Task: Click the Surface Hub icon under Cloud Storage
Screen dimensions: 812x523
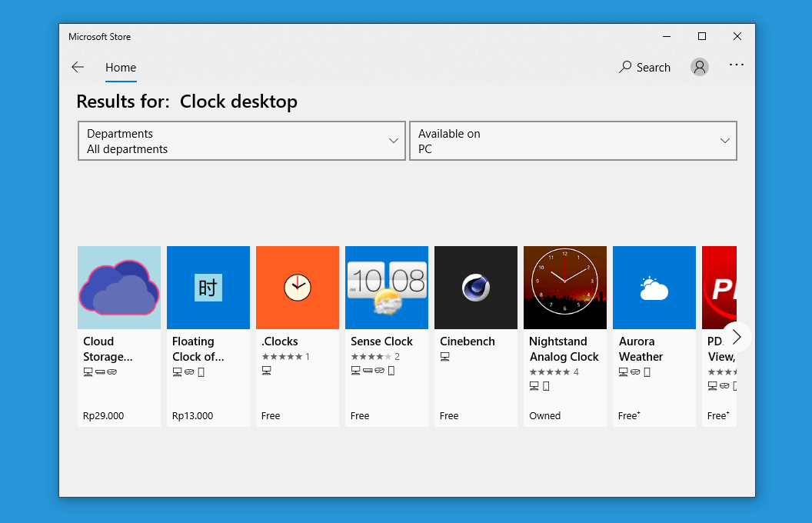Action: [x=101, y=371]
